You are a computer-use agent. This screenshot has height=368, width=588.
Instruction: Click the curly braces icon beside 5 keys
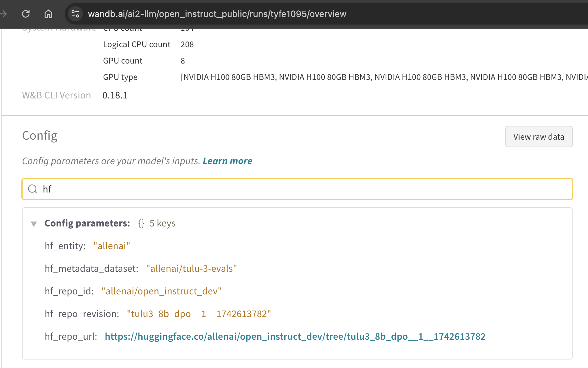pyautogui.click(x=141, y=223)
